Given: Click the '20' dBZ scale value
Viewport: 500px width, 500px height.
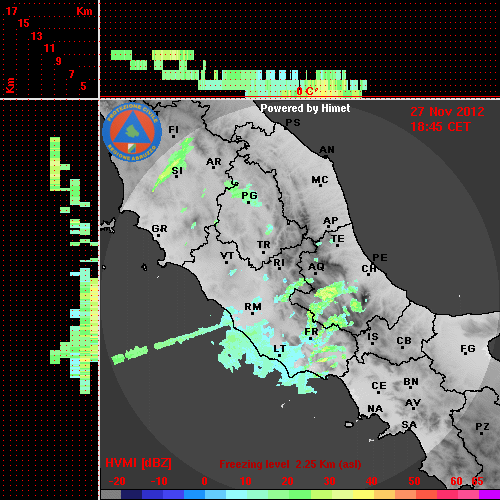Looking at the screenshot, I should 287,481.
